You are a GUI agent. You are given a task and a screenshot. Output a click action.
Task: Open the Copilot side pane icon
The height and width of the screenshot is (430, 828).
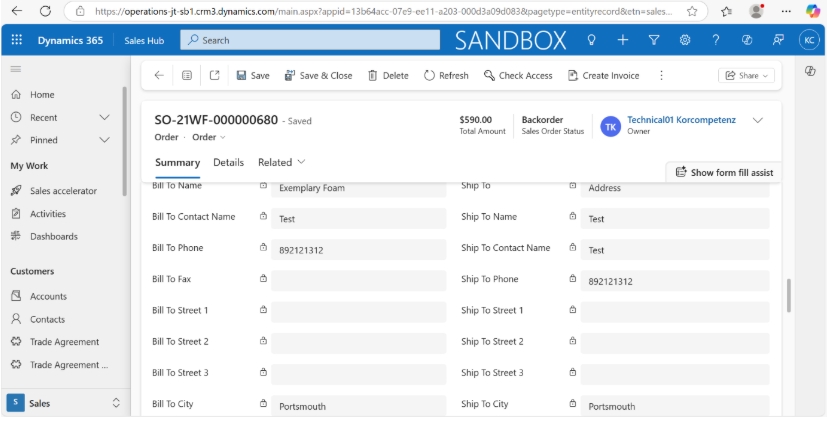coord(810,71)
